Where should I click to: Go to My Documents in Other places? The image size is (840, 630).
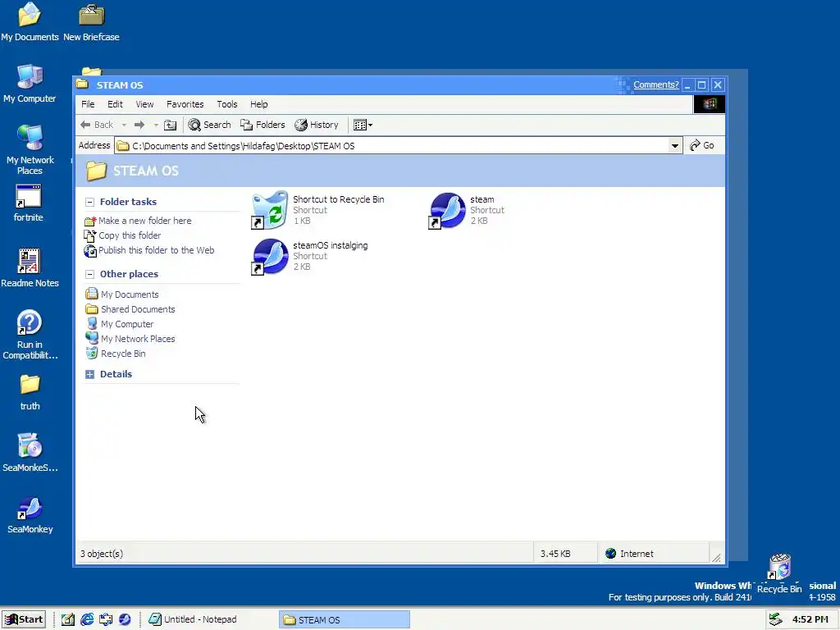tap(122, 294)
